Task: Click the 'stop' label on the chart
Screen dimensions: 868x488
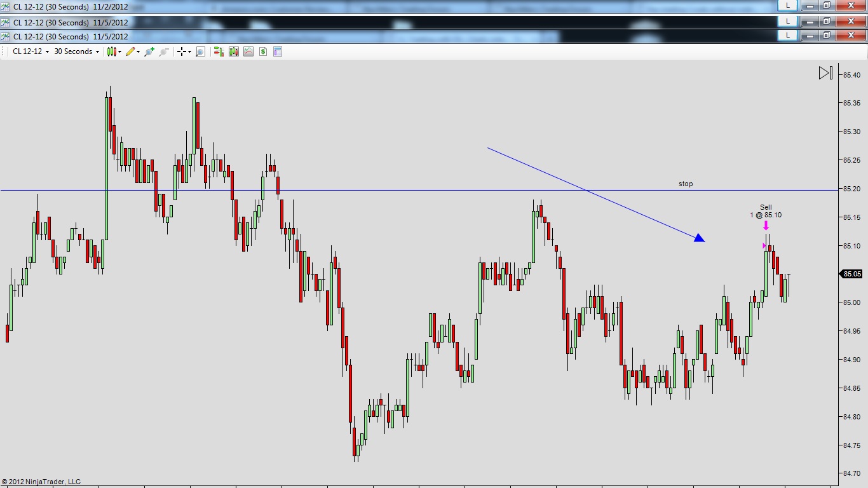Action: [x=686, y=184]
